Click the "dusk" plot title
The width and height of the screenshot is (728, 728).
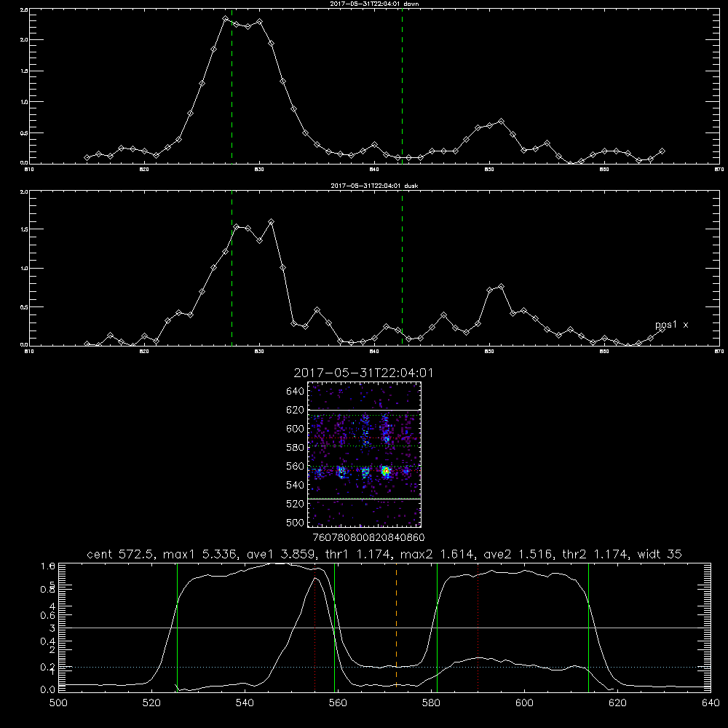(x=374, y=186)
